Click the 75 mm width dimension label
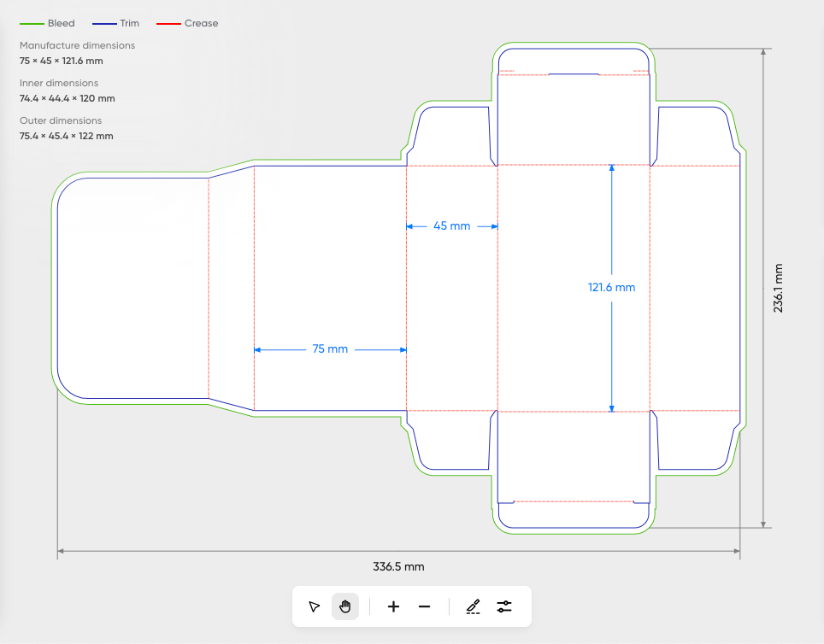 [330, 349]
